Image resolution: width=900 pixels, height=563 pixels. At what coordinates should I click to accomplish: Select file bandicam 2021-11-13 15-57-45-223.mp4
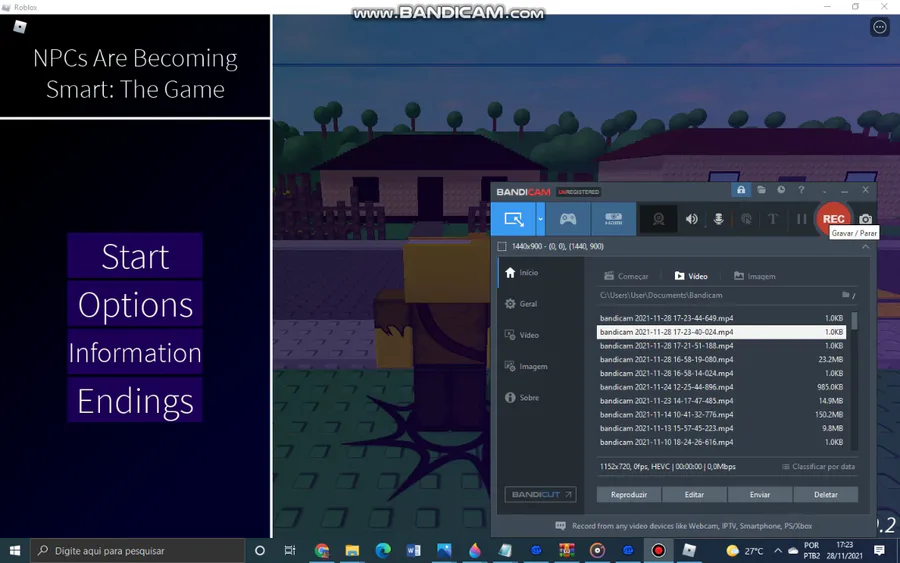(721, 428)
